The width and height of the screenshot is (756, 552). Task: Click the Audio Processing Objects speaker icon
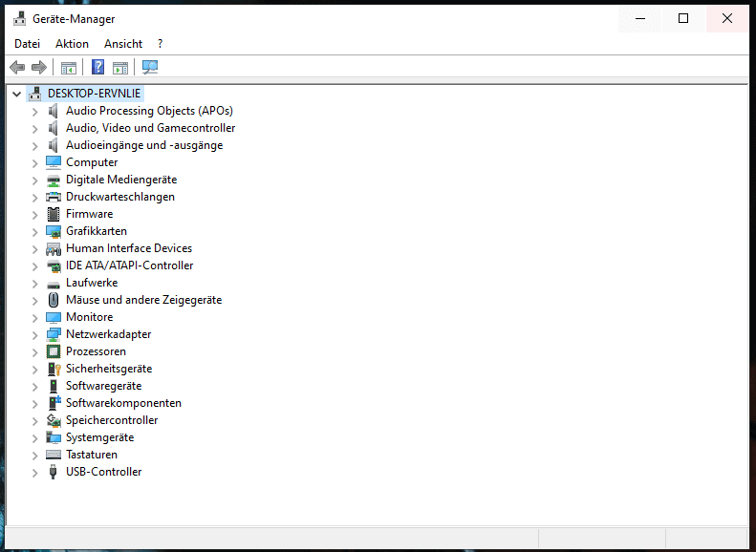coord(54,111)
